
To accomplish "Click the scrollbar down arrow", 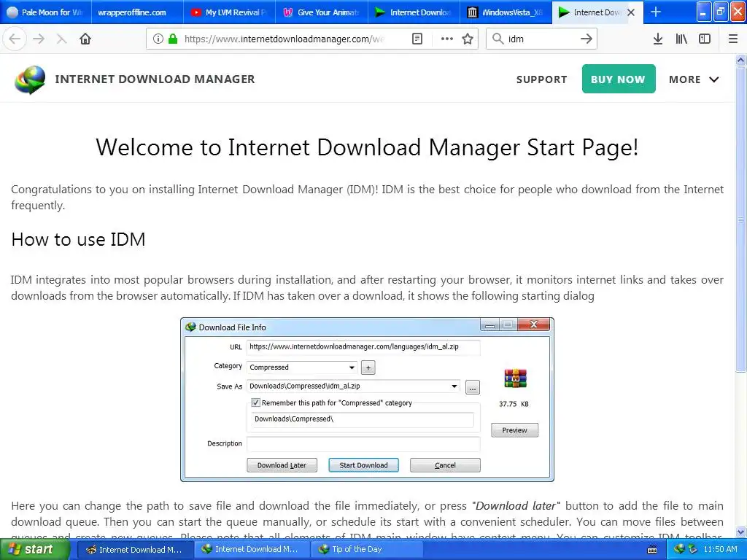I will 741,532.
